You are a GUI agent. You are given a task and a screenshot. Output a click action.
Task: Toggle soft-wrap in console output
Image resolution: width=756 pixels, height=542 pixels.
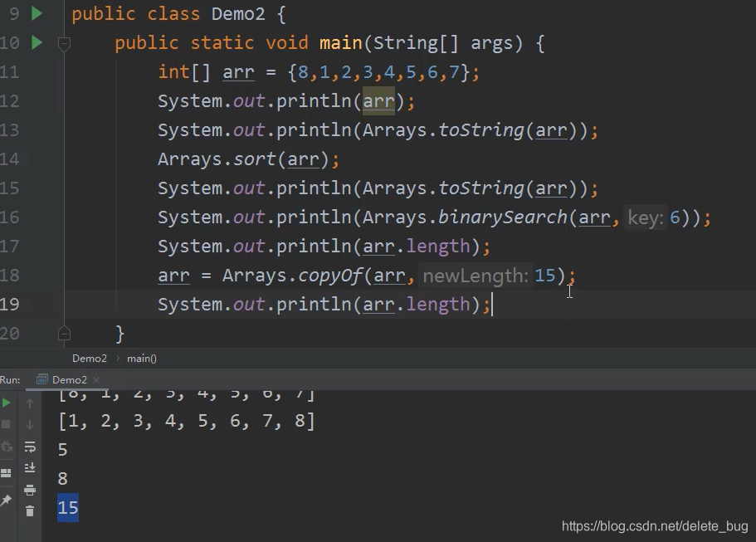[30, 447]
